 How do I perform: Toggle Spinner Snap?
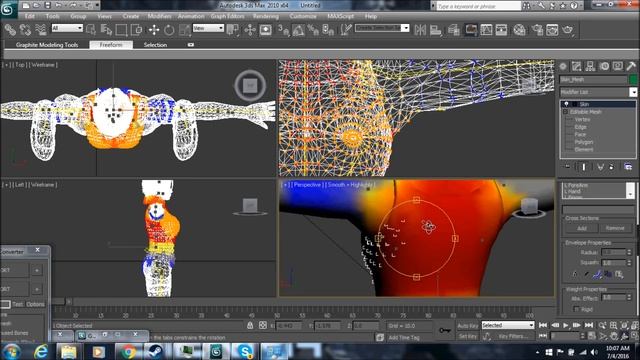(x=328, y=30)
